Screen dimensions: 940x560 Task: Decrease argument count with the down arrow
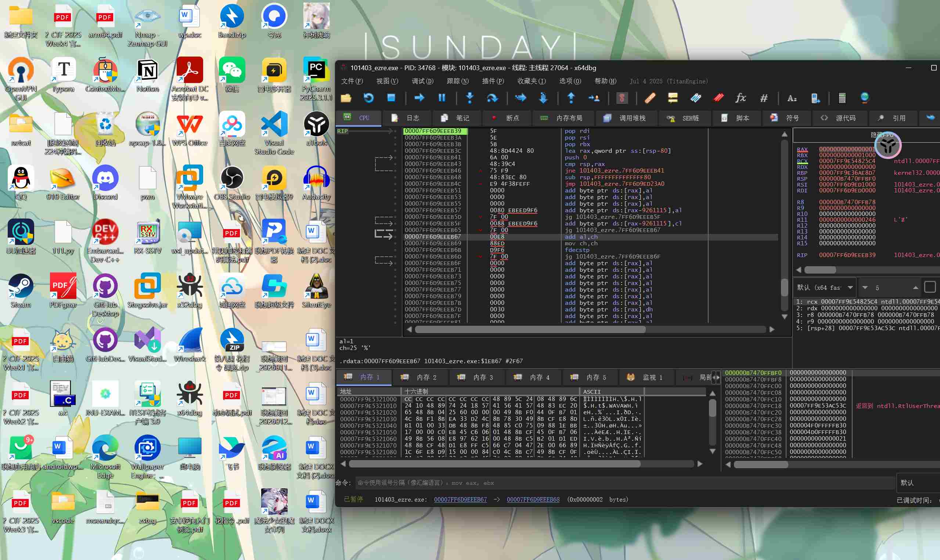865,288
